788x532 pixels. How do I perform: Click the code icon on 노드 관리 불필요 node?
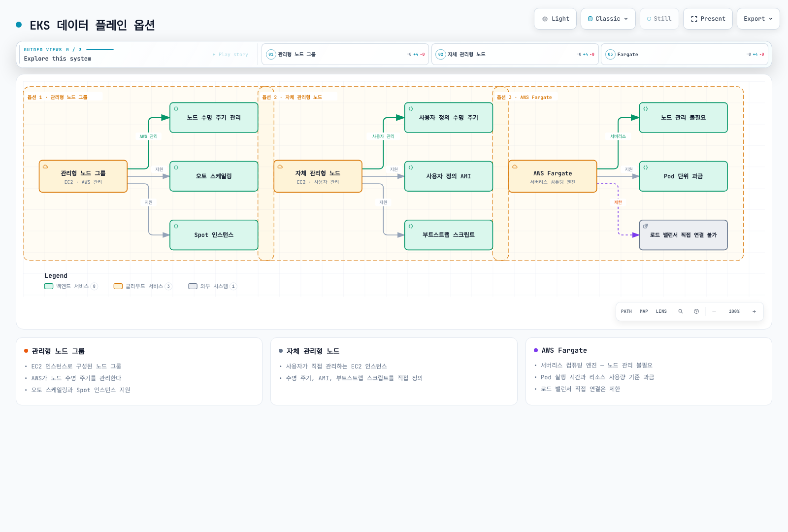[646, 109]
